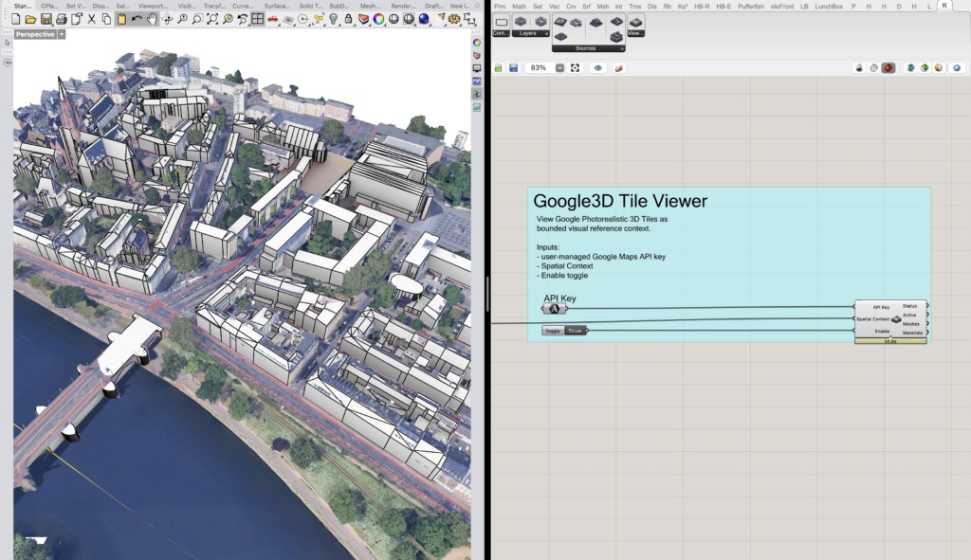
Task: Open the LunchBox Grasshopper tab
Action: click(x=829, y=7)
